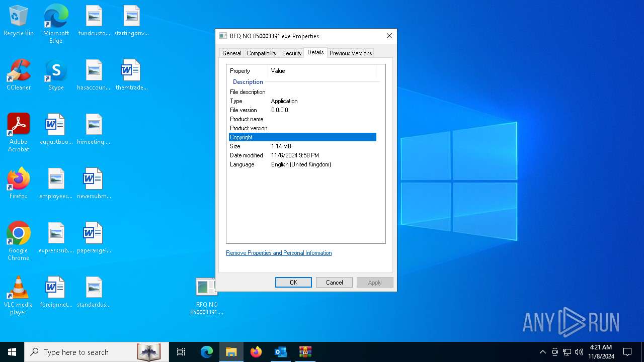644x362 pixels.
Task: Open Task View on the taskbar
Action: tap(181, 352)
